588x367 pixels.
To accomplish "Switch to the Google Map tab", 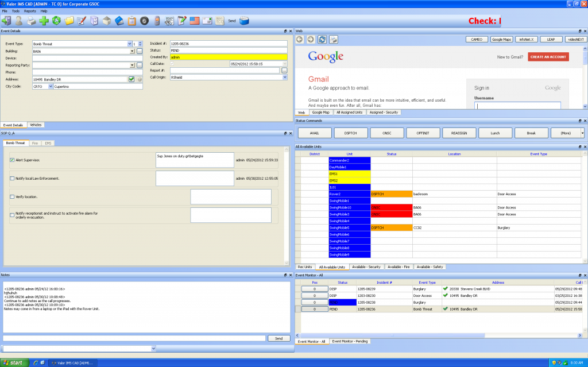I will point(320,112).
